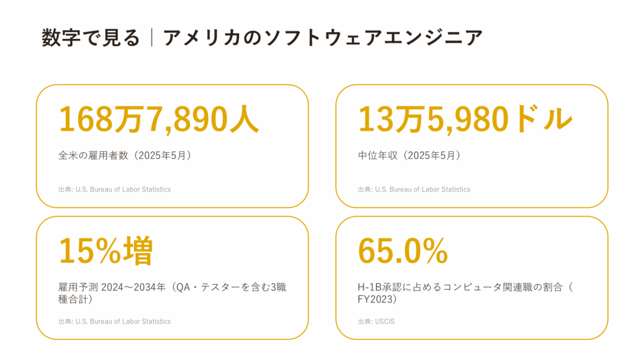Click the 13万5,980ドル figure

pyautogui.click(x=465, y=119)
